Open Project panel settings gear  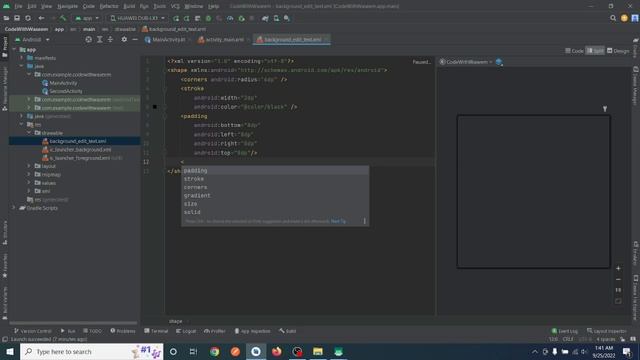[124, 39]
